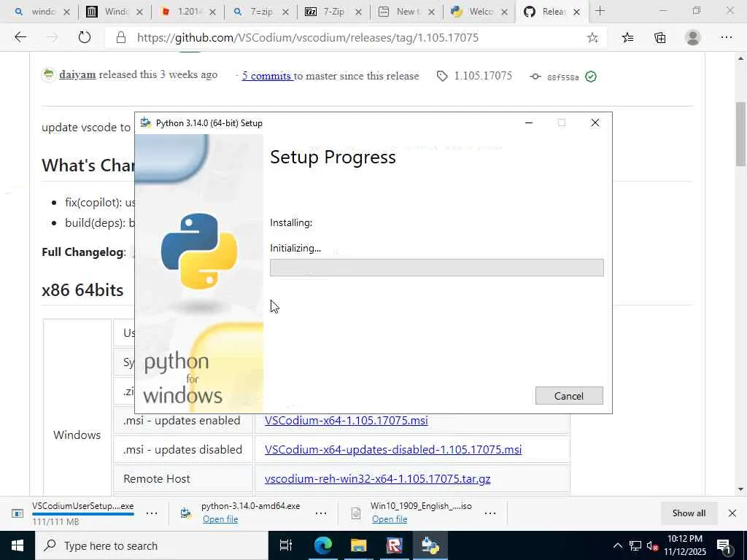Image resolution: width=747 pixels, height=560 pixels.
Task: Open Task View
Action: coord(285,545)
